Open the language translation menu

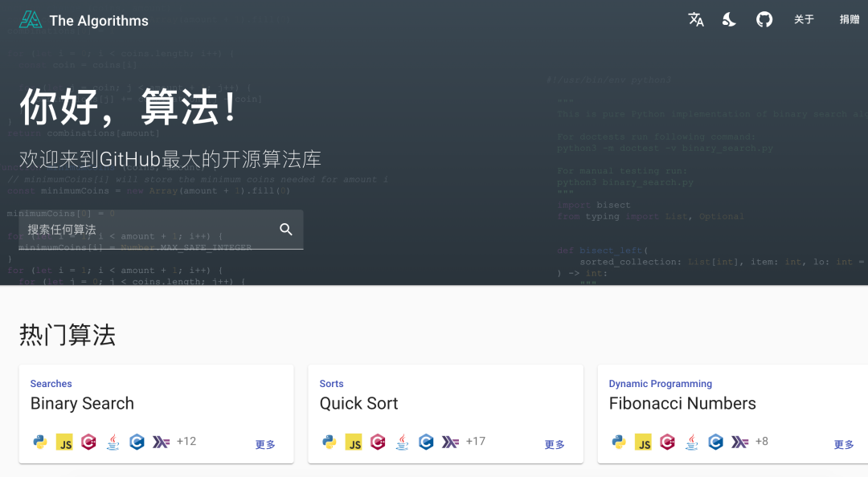click(696, 20)
